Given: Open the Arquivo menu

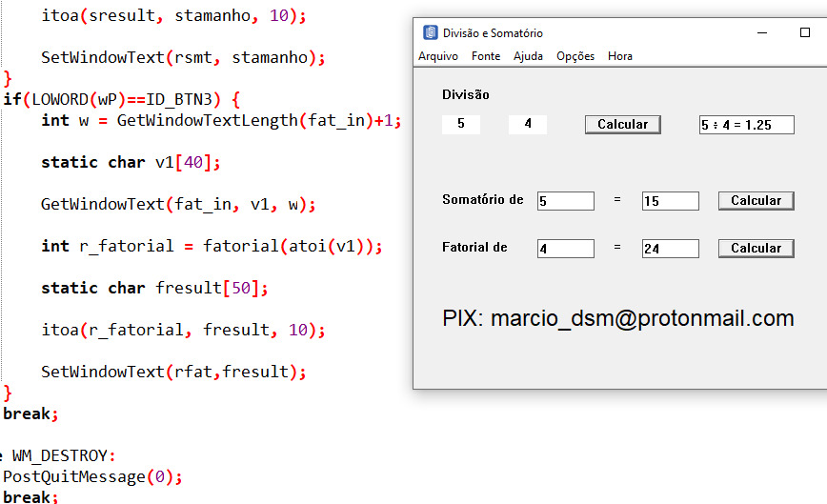Looking at the screenshot, I should [437, 56].
